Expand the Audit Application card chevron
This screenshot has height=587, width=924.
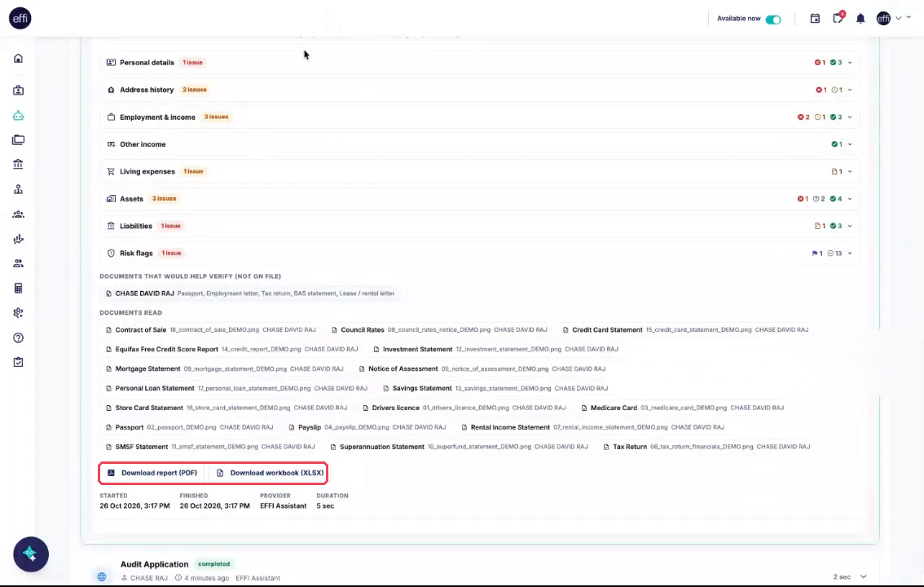point(864,576)
